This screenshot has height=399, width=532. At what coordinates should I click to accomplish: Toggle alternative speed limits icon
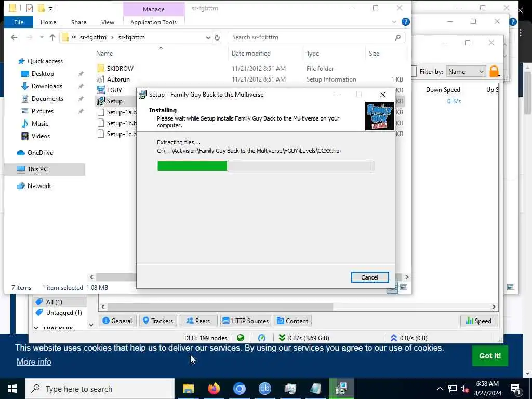[x=262, y=338]
